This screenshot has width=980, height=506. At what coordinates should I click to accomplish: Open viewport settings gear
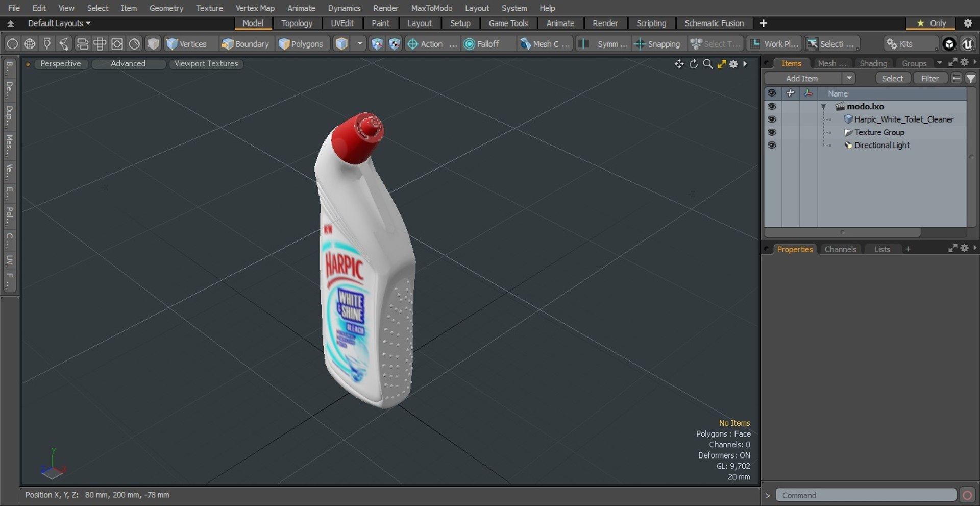(733, 64)
